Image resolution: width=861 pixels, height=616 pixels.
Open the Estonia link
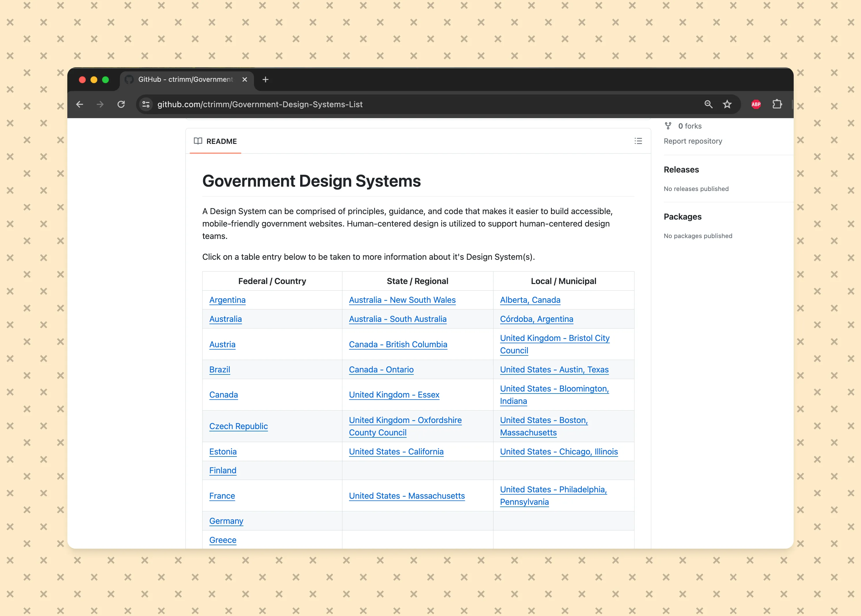(223, 452)
